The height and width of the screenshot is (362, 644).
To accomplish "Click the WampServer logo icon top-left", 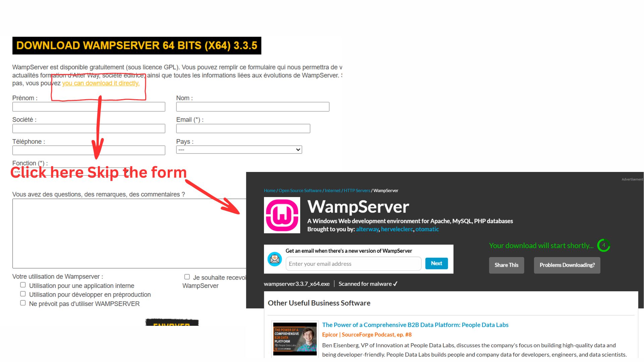I will [282, 216].
